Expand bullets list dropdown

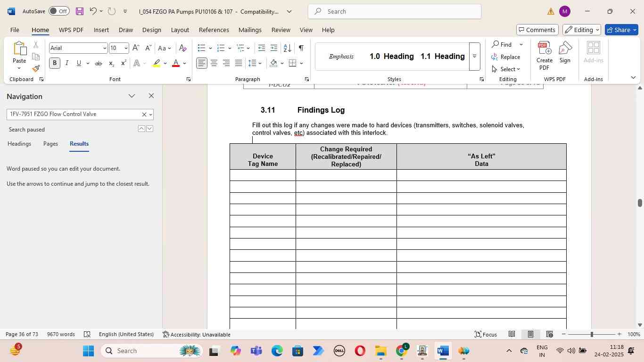(210, 48)
